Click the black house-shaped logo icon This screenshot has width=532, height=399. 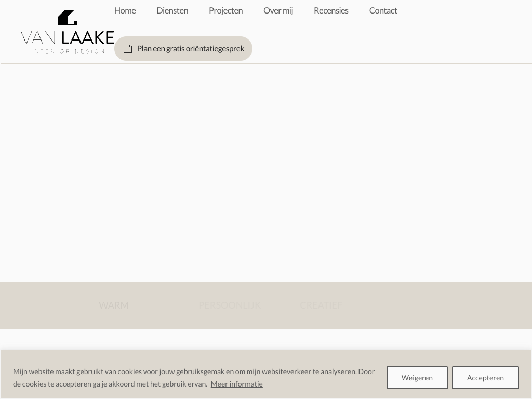pyautogui.click(x=68, y=18)
